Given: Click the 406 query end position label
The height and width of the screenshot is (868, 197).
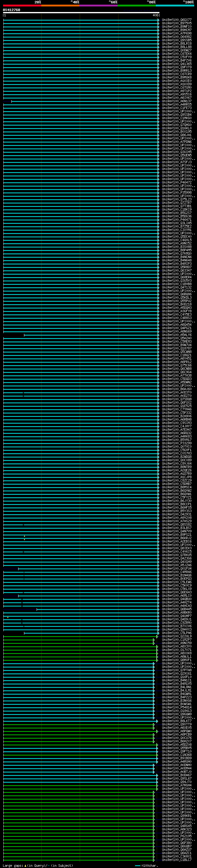Looking at the screenshot, I should (x=155, y=15).
